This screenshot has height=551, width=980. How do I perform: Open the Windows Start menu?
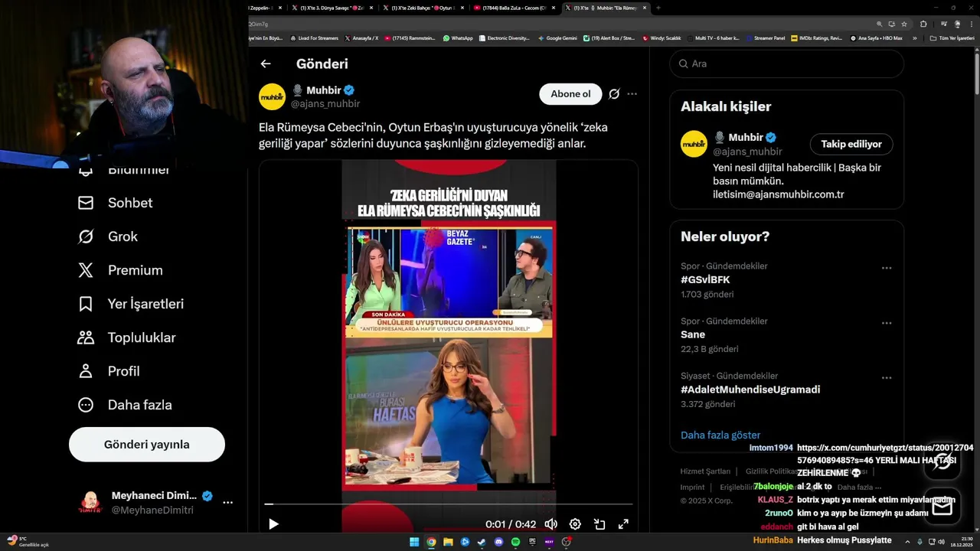[414, 542]
